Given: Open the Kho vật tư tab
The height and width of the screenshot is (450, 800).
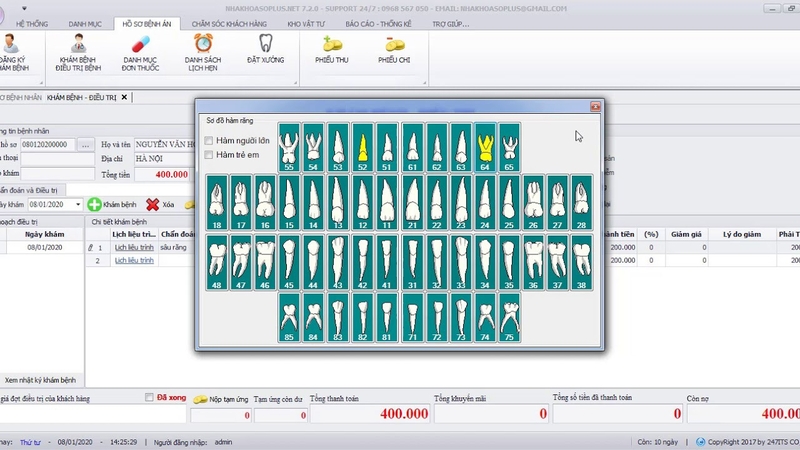Looking at the screenshot, I should tap(306, 24).
